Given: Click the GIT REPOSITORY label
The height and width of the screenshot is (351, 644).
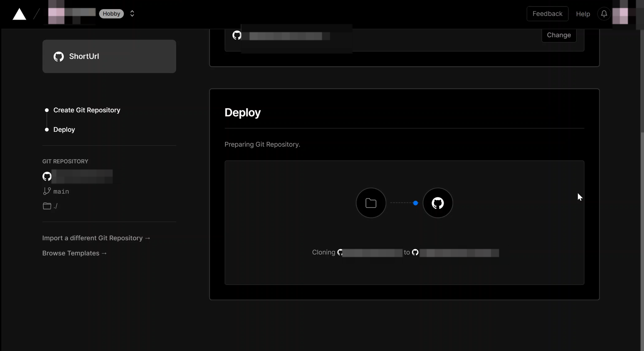Looking at the screenshot, I should (65, 161).
